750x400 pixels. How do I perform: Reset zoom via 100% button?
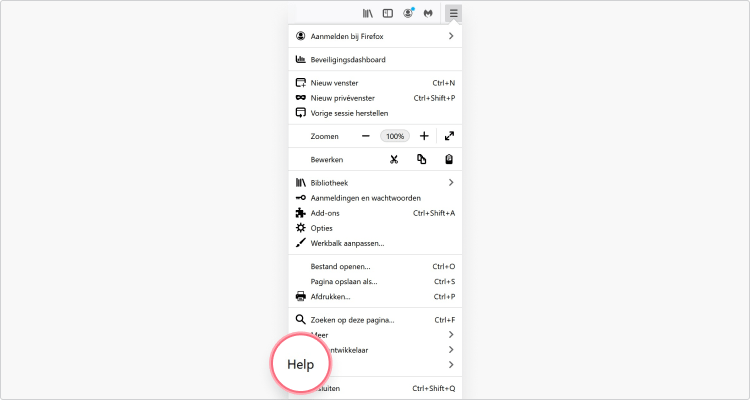pyautogui.click(x=395, y=136)
